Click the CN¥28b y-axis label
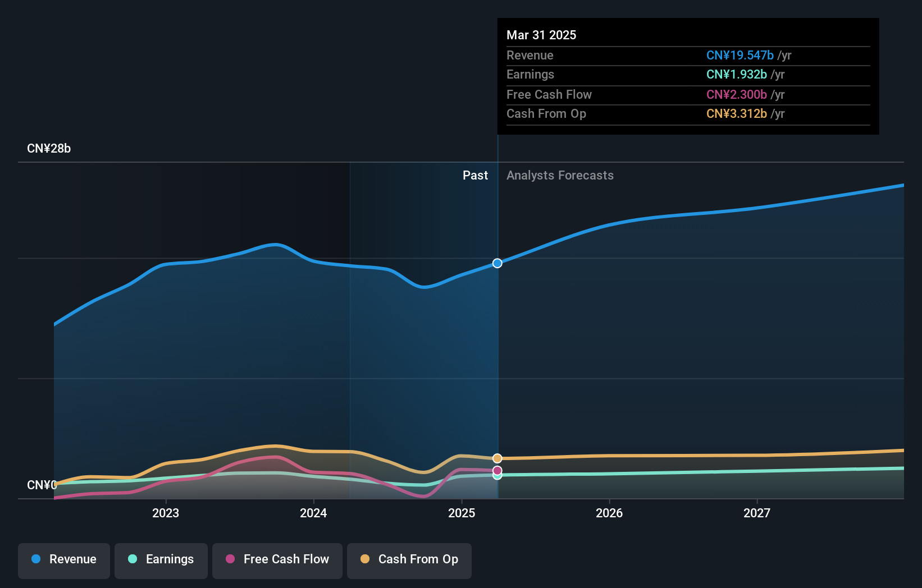This screenshot has height=588, width=922. point(49,149)
